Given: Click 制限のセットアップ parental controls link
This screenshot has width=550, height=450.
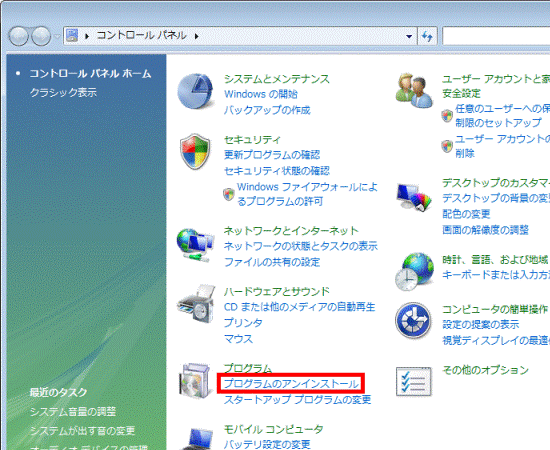Looking at the screenshot, I should 502,116.
